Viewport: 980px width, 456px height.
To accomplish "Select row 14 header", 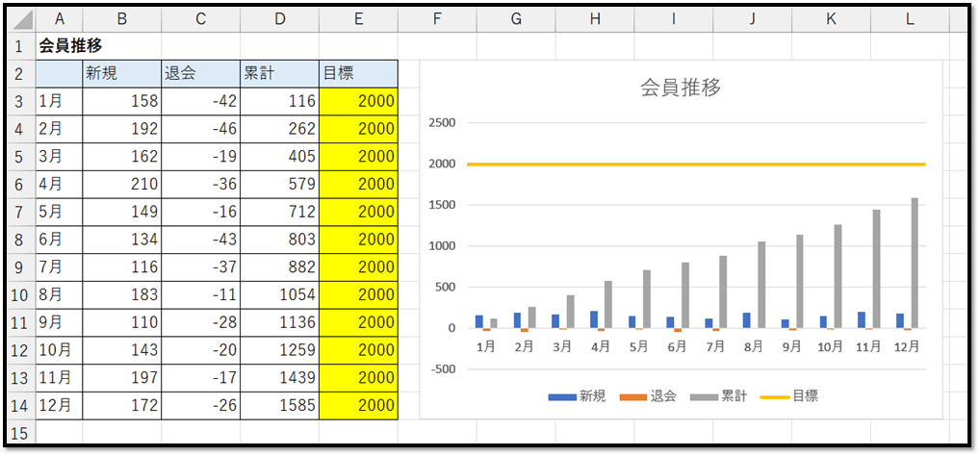I will 20,406.
